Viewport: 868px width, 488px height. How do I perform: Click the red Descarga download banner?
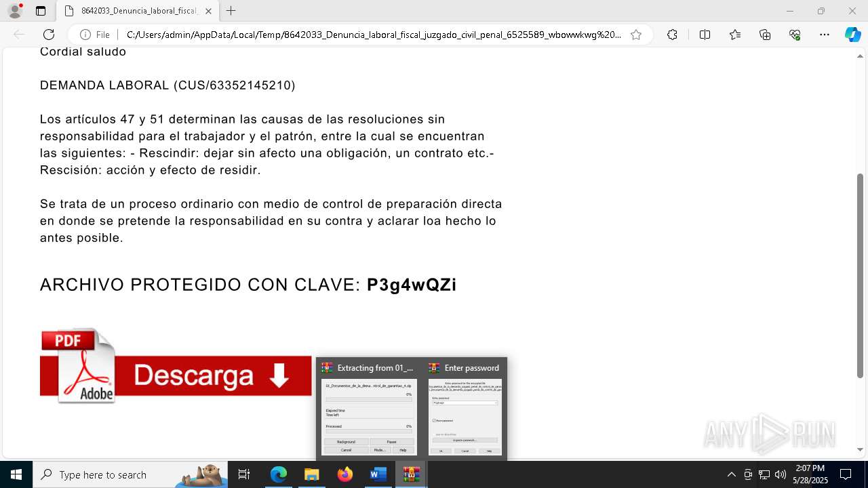coord(176,375)
